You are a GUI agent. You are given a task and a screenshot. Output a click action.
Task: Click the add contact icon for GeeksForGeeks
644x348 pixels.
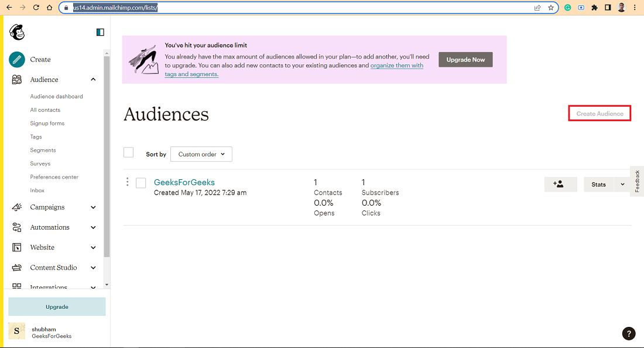tap(561, 185)
